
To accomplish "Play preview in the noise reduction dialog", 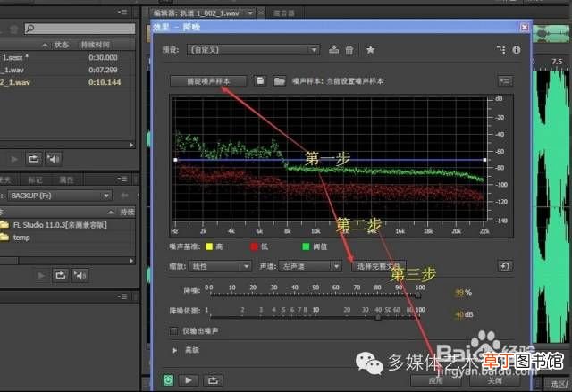I will 189,380.
